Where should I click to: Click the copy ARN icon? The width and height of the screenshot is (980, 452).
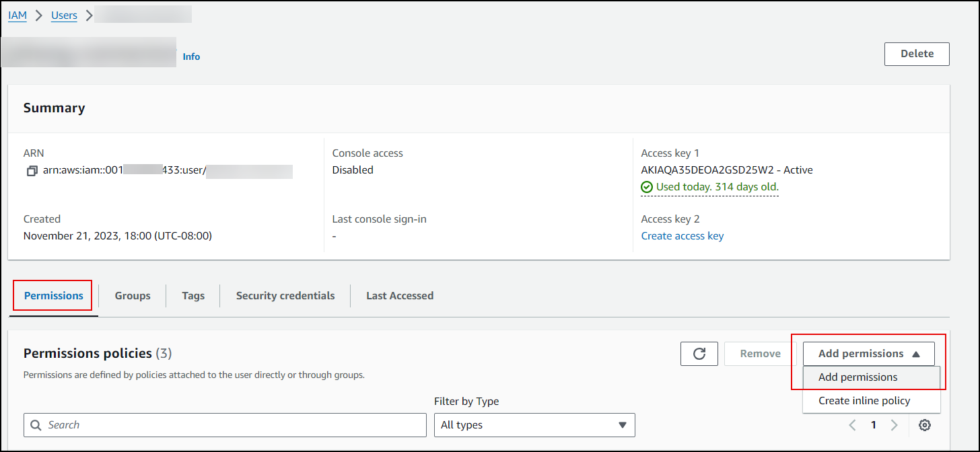click(32, 172)
